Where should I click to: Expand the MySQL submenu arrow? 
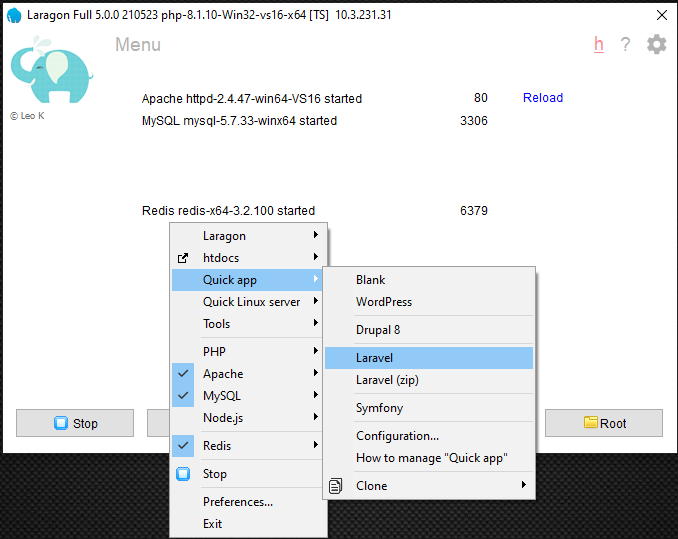pos(316,395)
